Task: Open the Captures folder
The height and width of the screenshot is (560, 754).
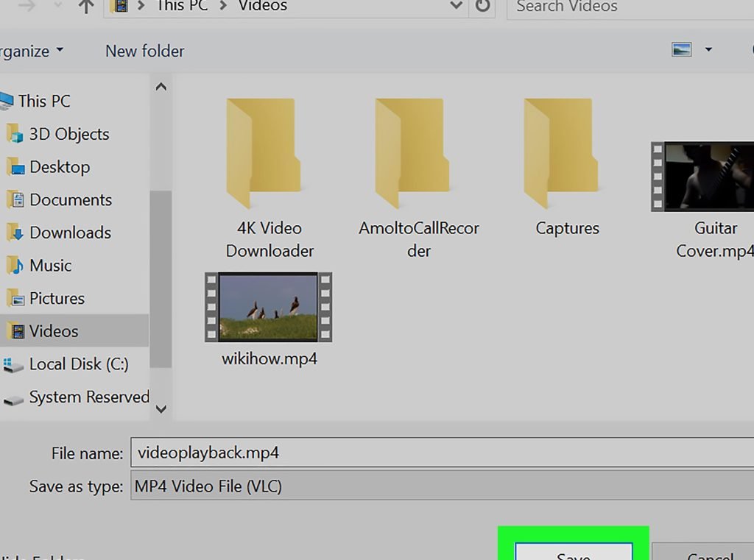Action: click(560, 154)
